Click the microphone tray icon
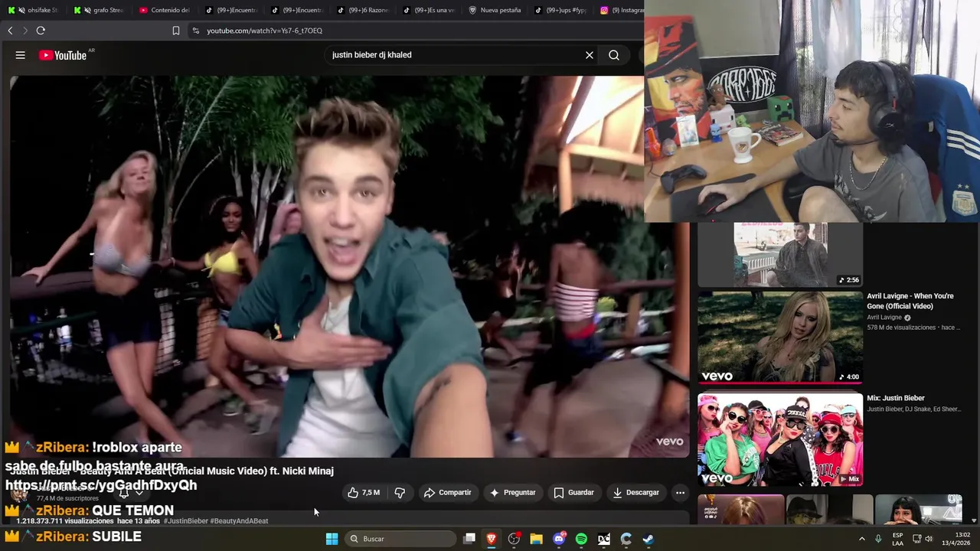This screenshot has width=980, height=551. 878,539
